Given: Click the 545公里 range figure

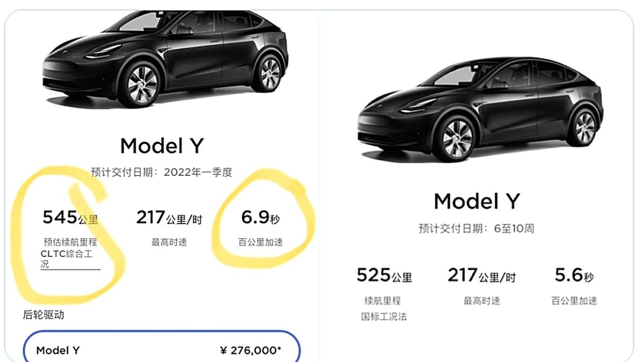Looking at the screenshot, I should (x=70, y=218).
